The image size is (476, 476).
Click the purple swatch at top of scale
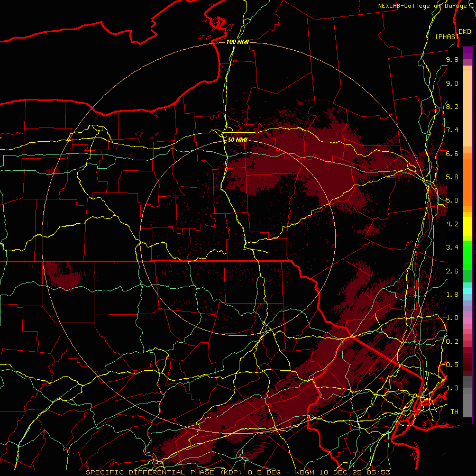467,53
